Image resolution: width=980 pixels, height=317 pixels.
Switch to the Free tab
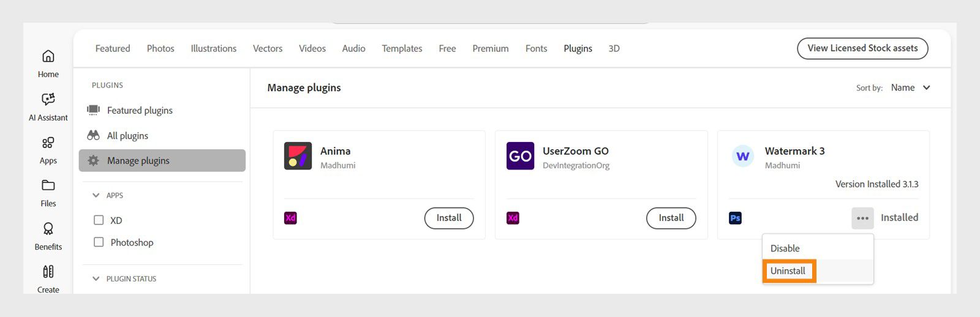tap(447, 48)
